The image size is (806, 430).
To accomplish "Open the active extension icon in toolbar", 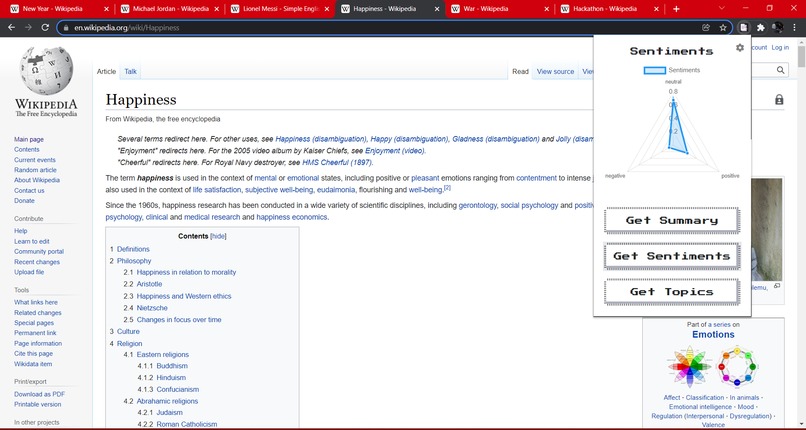I will (x=743, y=28).
